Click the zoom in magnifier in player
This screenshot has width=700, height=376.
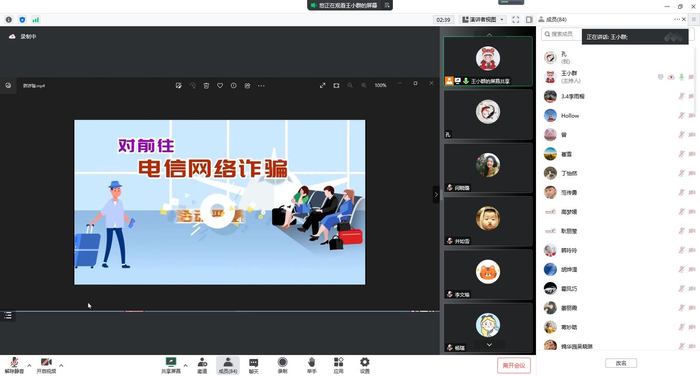coord(364,85)
